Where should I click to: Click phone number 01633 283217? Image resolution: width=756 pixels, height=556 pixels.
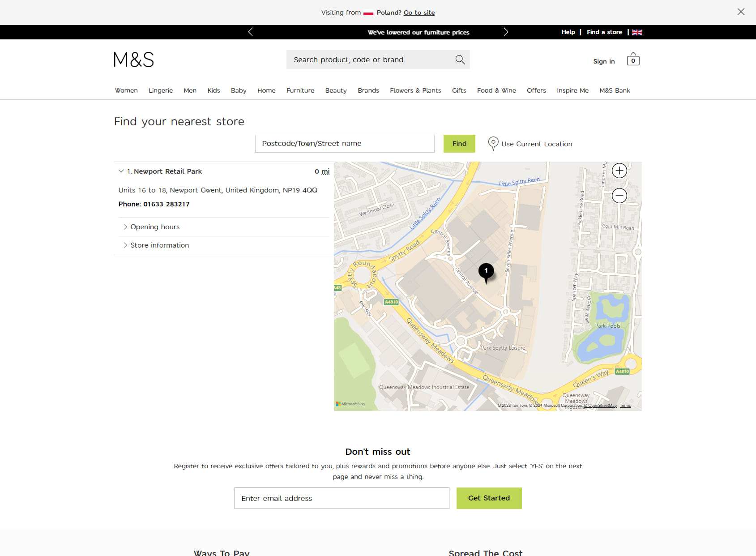[x=167, y=204]
